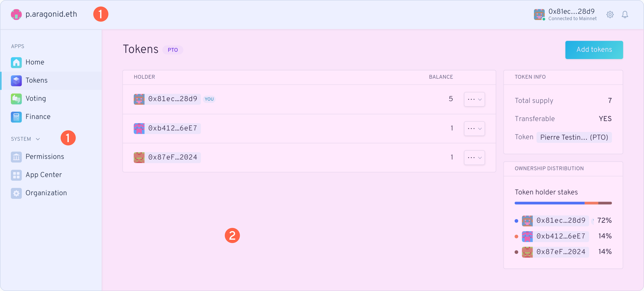
Task: Open actions dropdown for 0xb412…6eE7 holder
Action: click(x=474, y=129)
